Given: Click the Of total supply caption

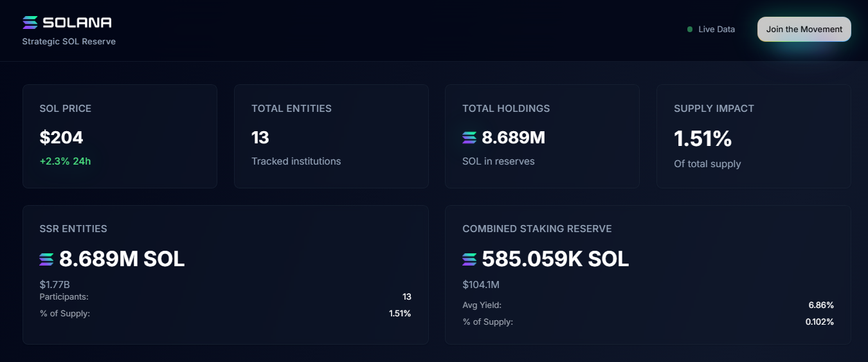Looking at the screenshot, I should 707,164.
